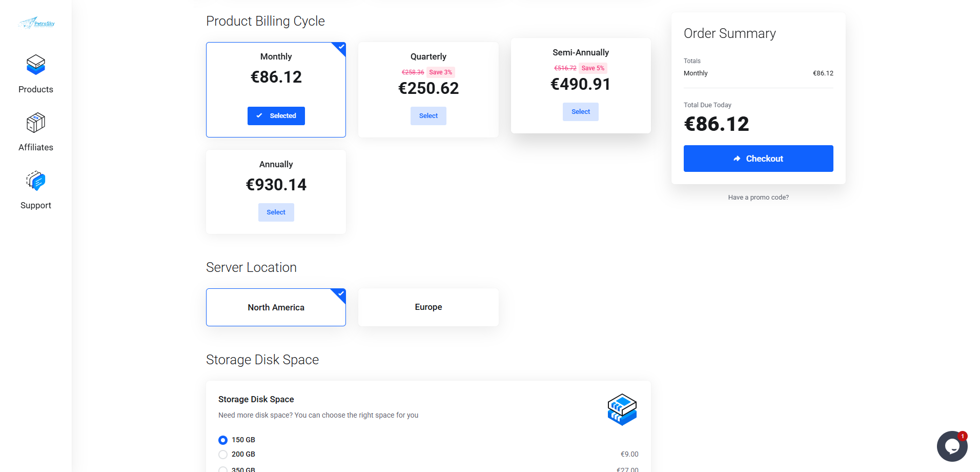Screen dimensions: 980x472
Task: Pick North America as server location
Action: (x=276, y=307)
